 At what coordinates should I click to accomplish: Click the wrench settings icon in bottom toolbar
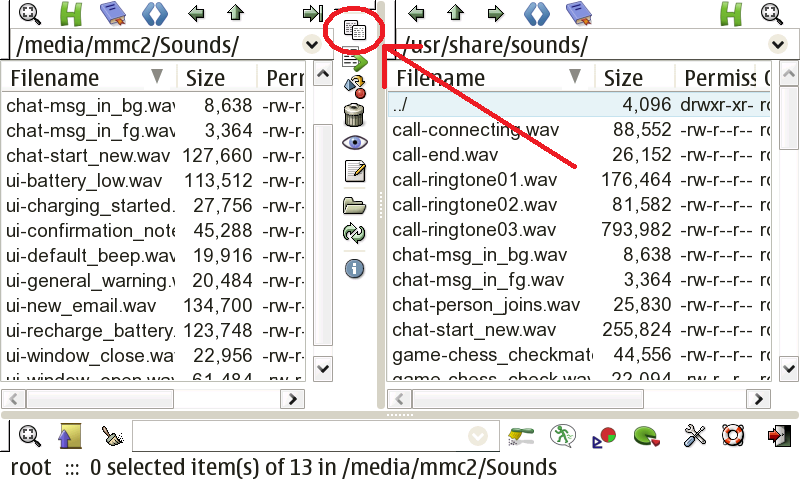click(695, 436)
